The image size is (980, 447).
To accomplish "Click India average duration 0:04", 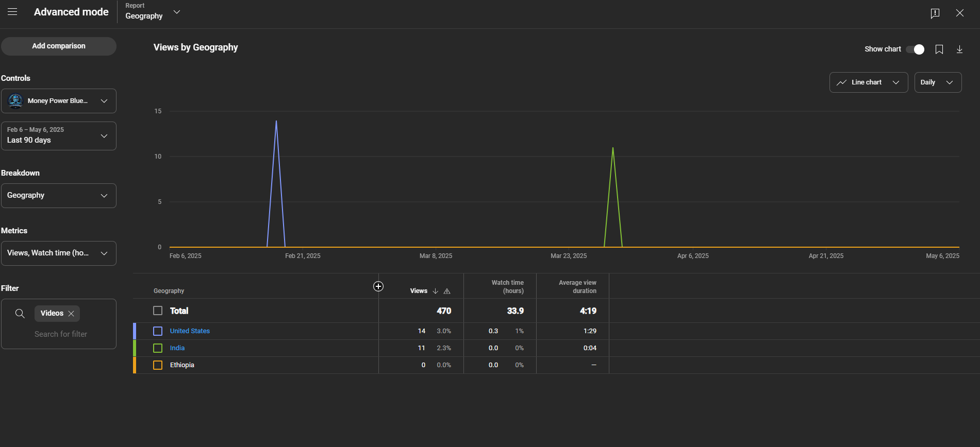I will [x=590, y=348].
